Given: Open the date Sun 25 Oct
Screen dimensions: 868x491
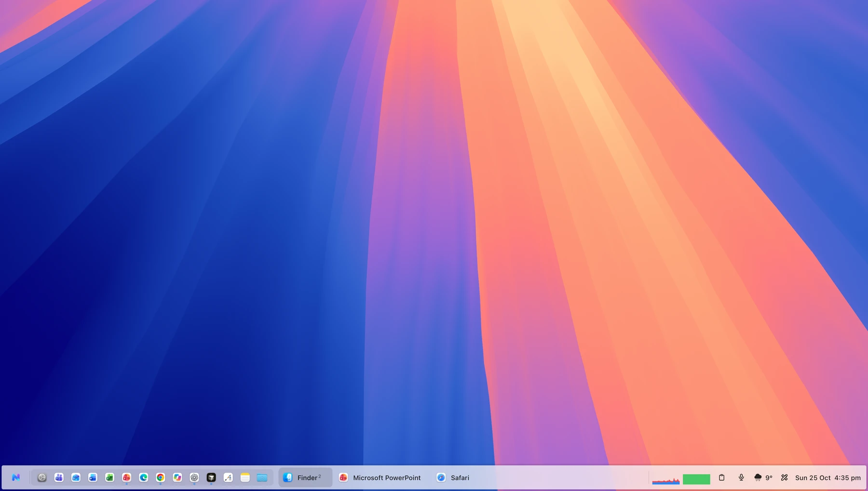Looking at the screenshot, I should click(x=813, y=478).
